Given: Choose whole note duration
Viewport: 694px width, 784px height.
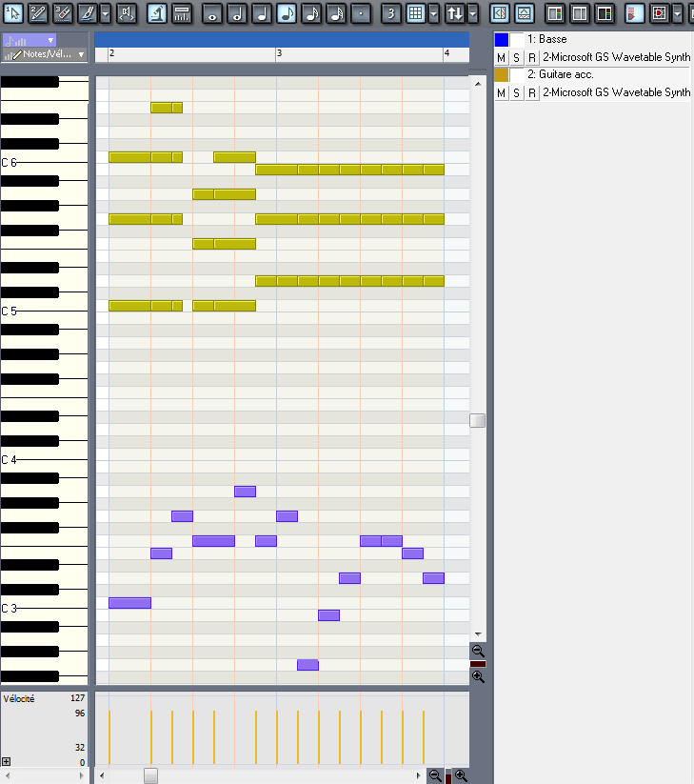Looking at the screenshot, I should click(x=212, y=13).
